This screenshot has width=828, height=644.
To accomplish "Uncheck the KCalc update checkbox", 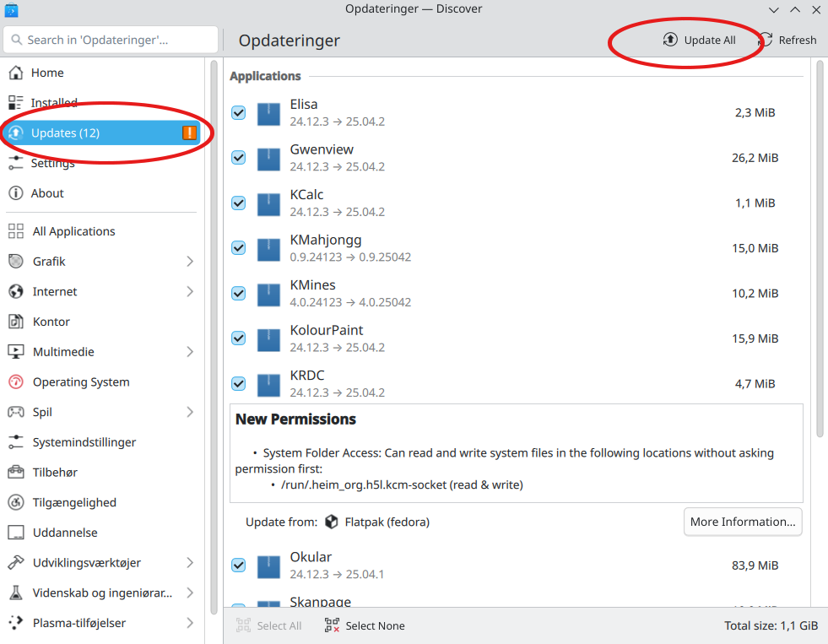I will (x=237, y=203).
